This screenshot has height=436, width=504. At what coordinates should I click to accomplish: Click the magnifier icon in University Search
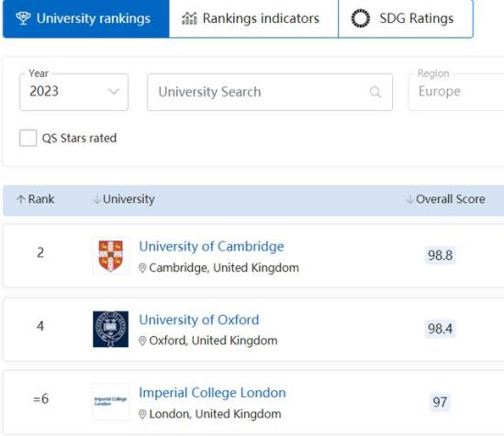coord(375,92)
